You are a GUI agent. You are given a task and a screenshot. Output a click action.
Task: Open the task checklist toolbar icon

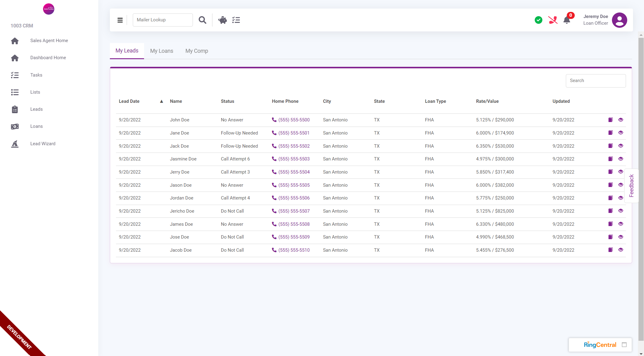236,20
